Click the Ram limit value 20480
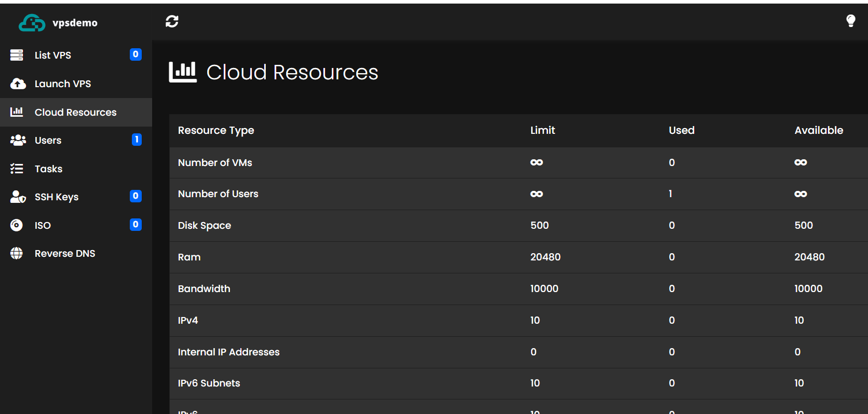 (x=545, y=257)
